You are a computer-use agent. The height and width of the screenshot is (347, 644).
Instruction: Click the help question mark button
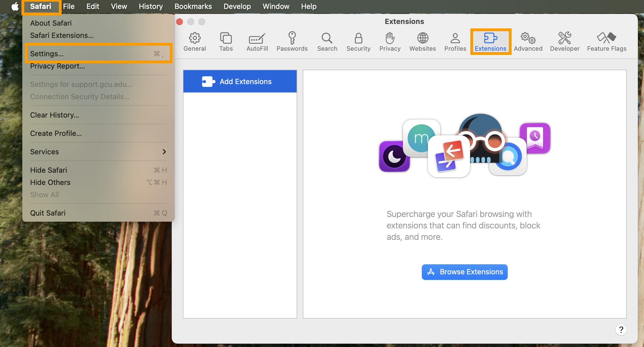(621, 330)
